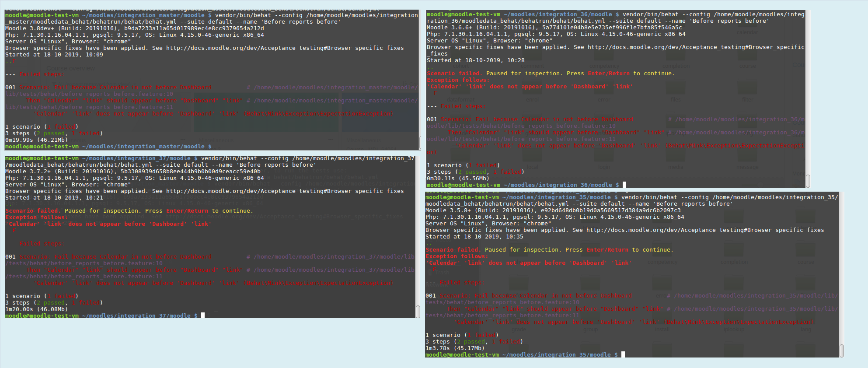Click the final prompt in integration_master terminal
This screenshot has width=868, height=368.
point(108,147)
